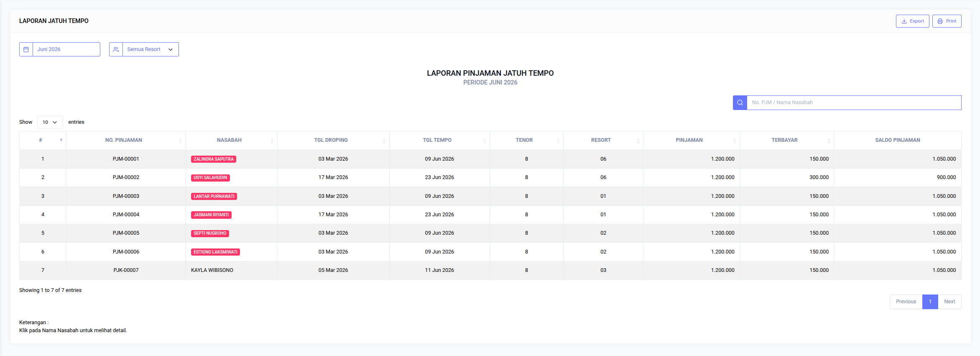
Task: Click the Export button
Action: [912, 21]
